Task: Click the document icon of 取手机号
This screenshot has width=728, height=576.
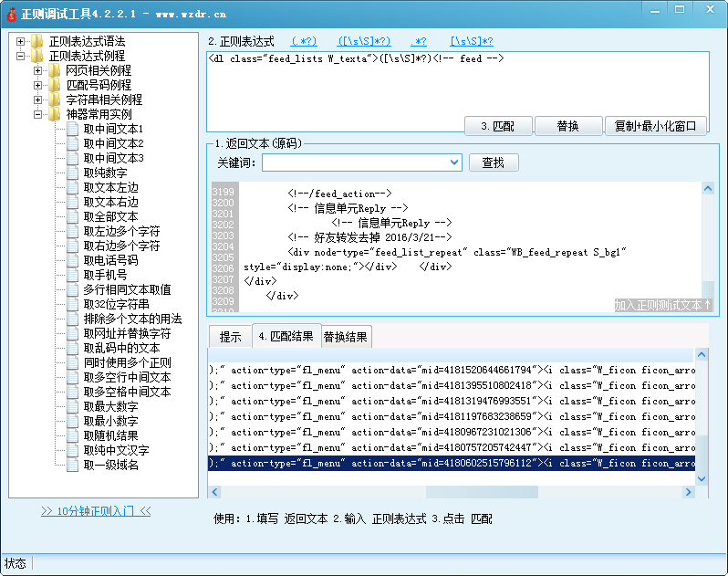Action: click(72, 275)
